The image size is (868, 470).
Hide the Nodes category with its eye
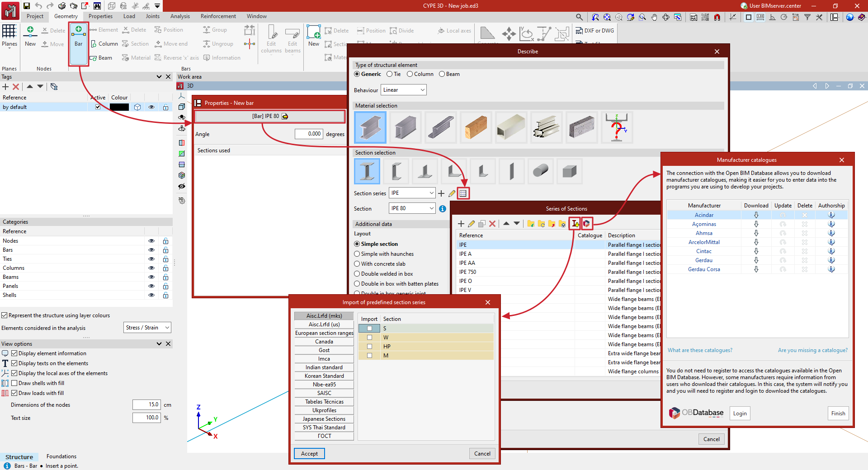(x=151, y=241)
